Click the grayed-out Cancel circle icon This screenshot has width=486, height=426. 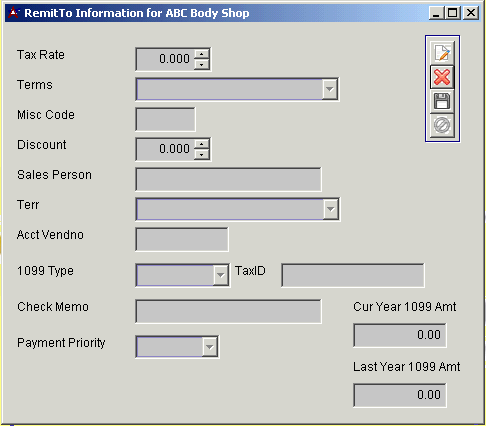click(x=442, y=125)
